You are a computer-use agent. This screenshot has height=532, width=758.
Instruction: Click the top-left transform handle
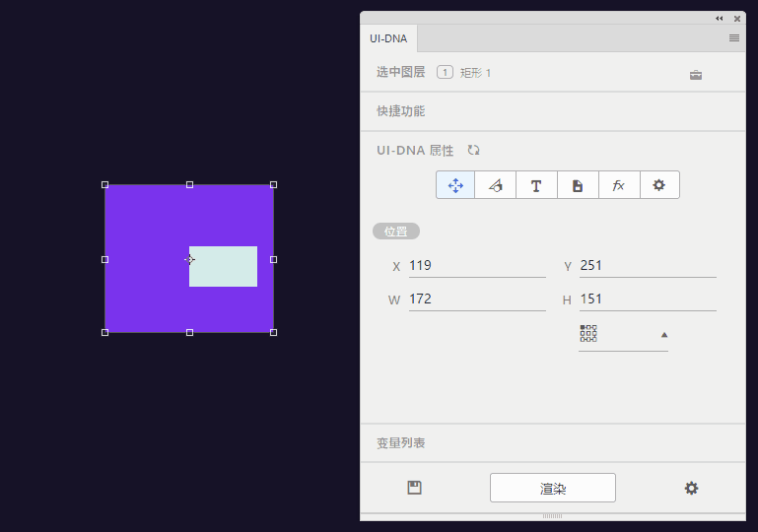point(104,184)
